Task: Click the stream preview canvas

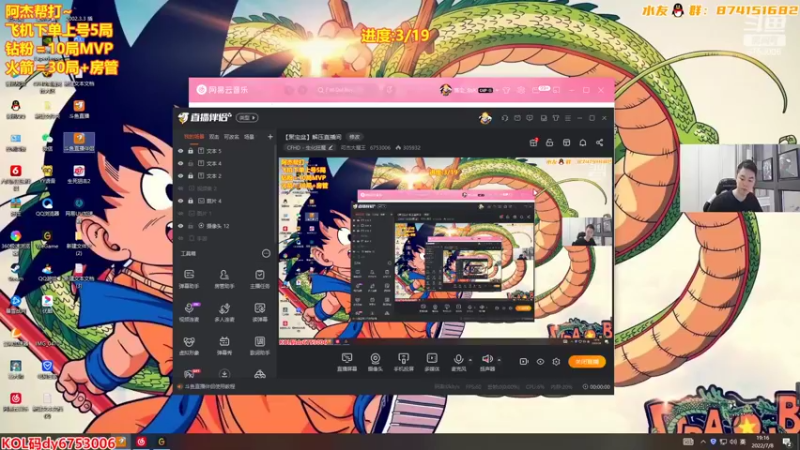Action: click(x=445, y=251)
